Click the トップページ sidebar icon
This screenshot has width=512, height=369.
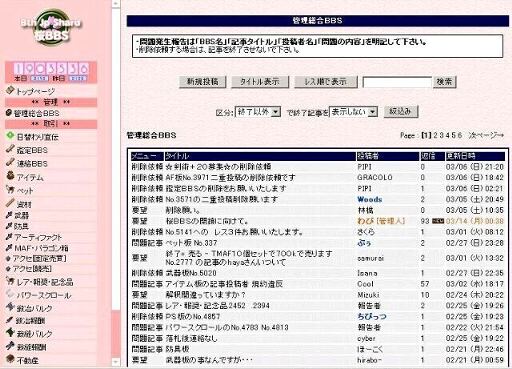click(10, 90)
